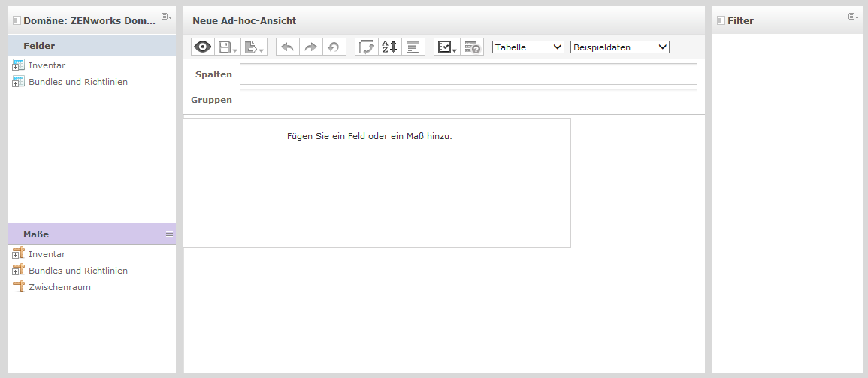Screen dimensions: 868x378
Task: Click Inventar label in Felder list
Action: pos(47,65)
